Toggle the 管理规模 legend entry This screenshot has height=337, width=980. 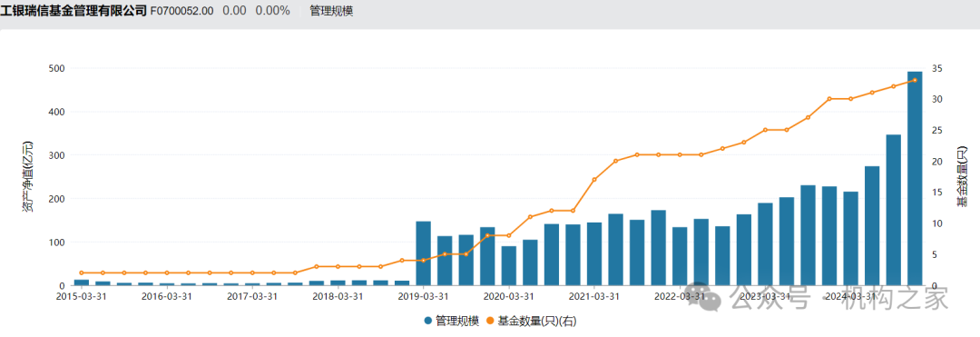coord(451,322)
